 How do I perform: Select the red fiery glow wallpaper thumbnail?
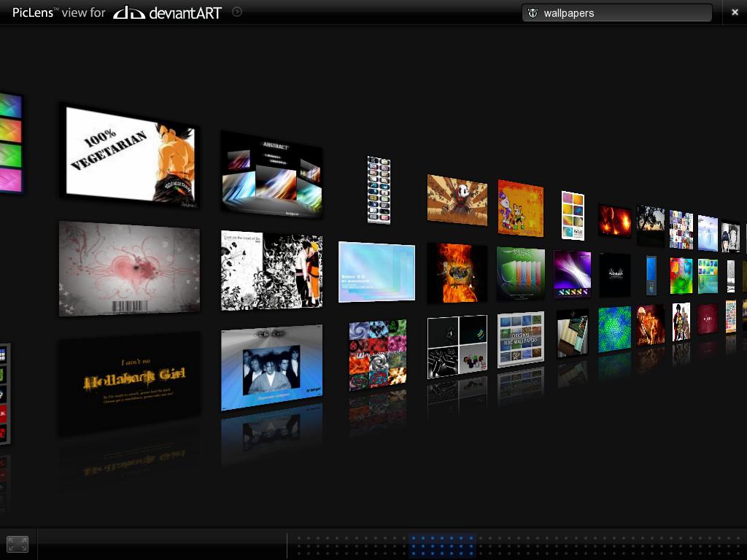pyautogui.click(x=614, y=221)
